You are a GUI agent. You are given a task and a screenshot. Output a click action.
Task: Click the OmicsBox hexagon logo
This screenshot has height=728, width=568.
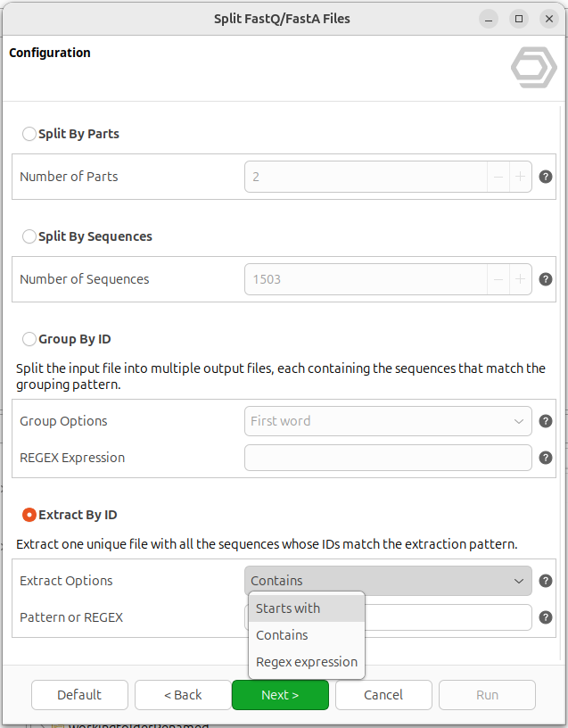[x=533, y=67]
